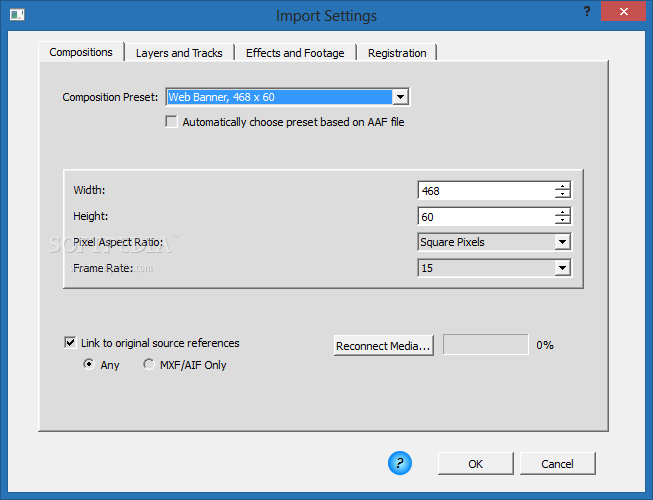Click the Reconnect Media... button

(x=383, y=346)
